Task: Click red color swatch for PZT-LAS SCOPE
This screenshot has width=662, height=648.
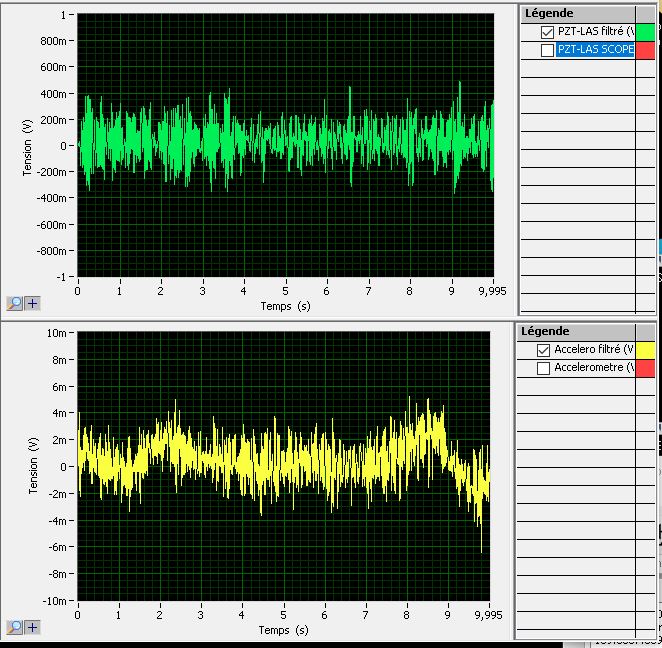Action: tap(645, 50)
